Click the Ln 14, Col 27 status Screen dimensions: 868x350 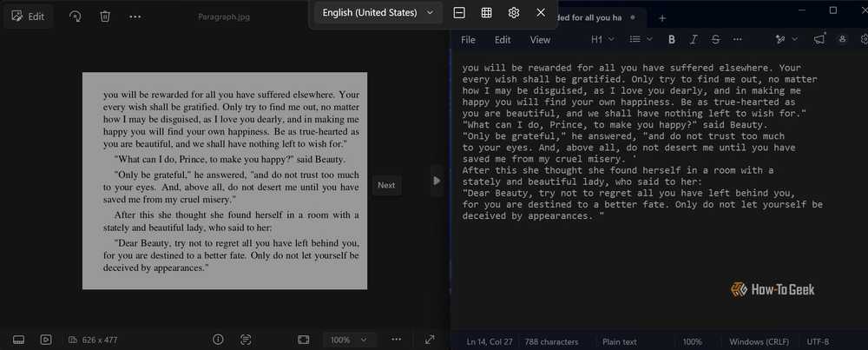click(490, 341)
